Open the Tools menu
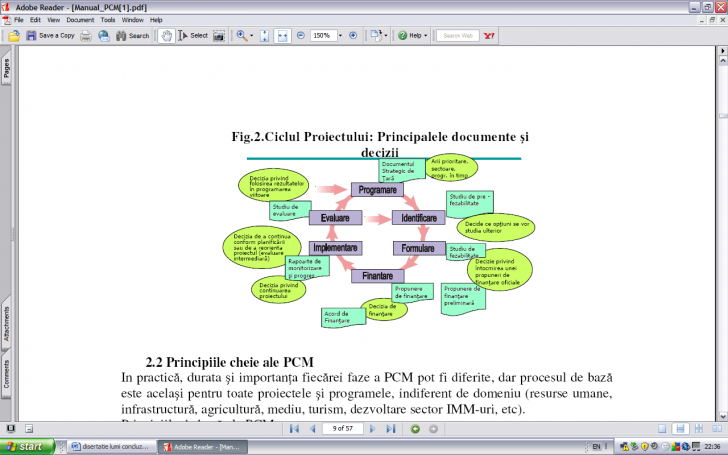Viewport: 728px width, 455px height. tap(107, 19)
